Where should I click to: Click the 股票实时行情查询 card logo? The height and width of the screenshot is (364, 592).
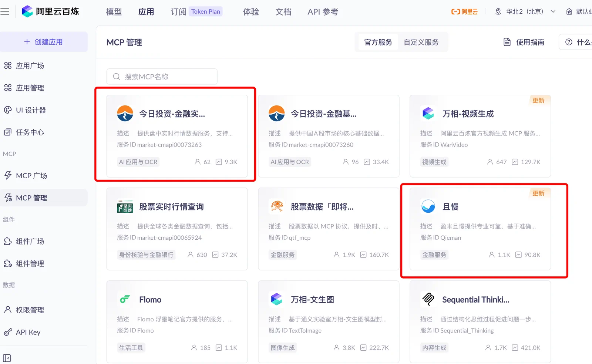coord(125,206)
